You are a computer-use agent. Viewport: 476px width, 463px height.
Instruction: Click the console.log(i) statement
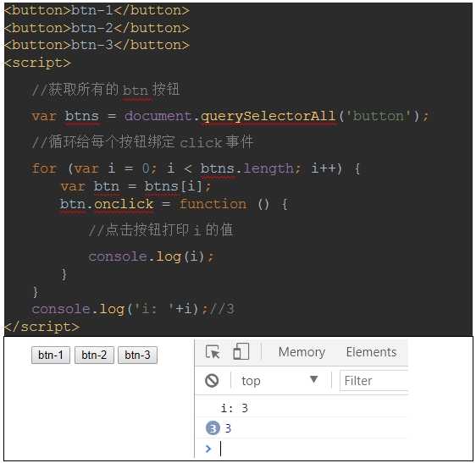point(152,256)
